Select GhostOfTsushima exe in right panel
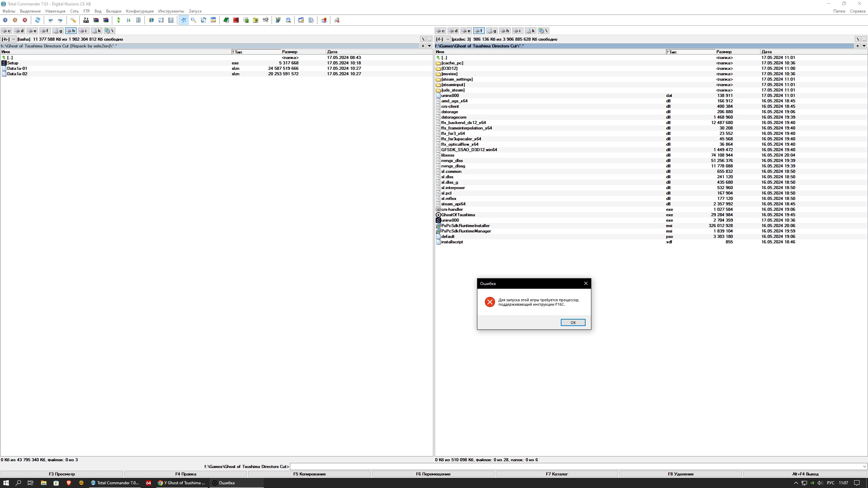 pyautogui.click(x=458, y=215)
